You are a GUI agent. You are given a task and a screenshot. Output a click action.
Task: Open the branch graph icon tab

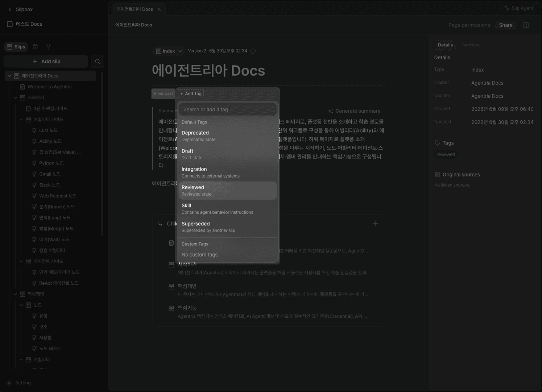[48, 47]
